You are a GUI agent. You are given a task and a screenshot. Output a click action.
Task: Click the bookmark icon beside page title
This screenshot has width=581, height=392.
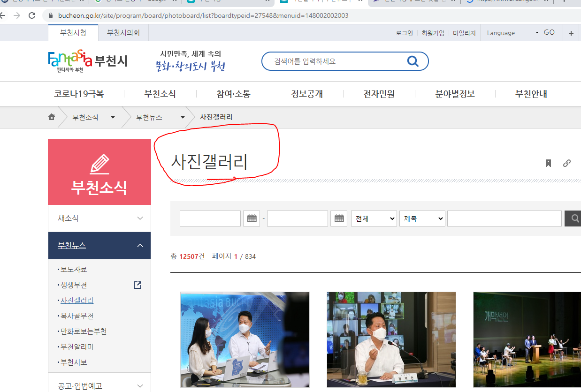click(548, 163)
